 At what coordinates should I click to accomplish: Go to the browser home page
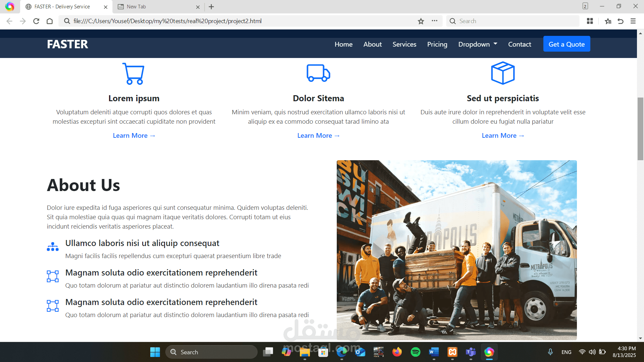tap(50, 21)
